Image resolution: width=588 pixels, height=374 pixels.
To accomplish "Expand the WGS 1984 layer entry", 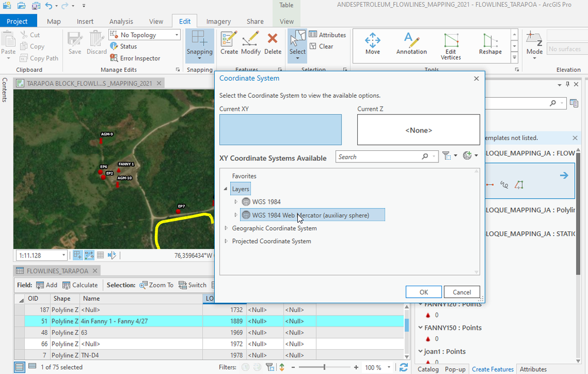I will tap(236, 202).
